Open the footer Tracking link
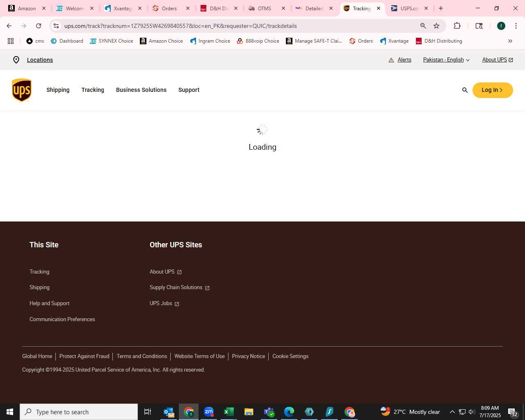This screenshot has width=525, height=420. (39, 272)
